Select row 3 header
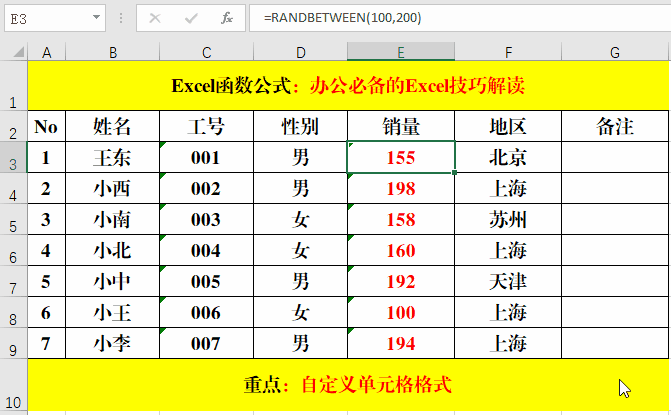 click(14, 157)
